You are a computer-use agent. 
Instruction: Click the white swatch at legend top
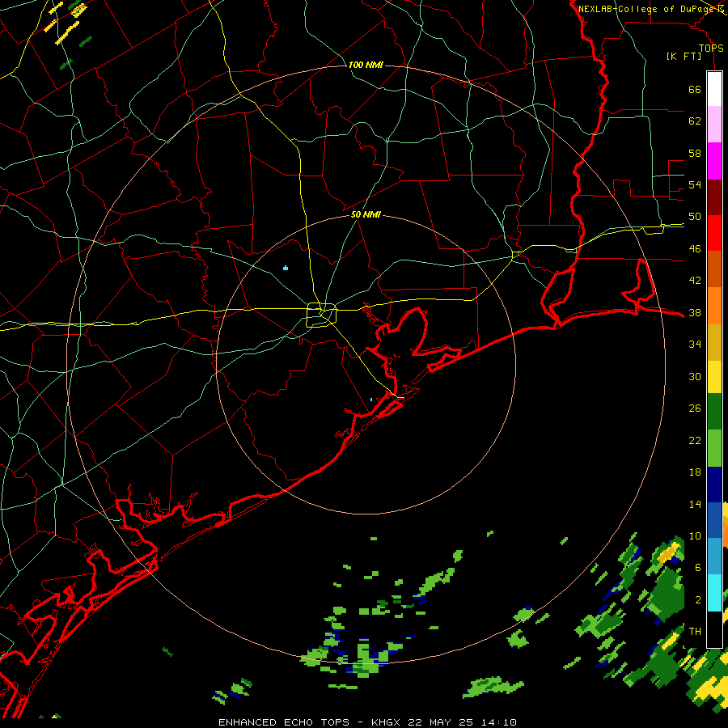point(714,89)
